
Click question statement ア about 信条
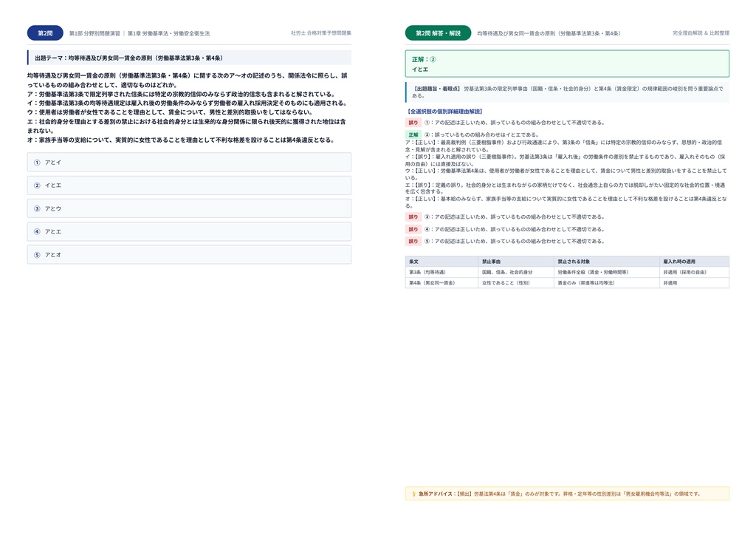(181, 94)
